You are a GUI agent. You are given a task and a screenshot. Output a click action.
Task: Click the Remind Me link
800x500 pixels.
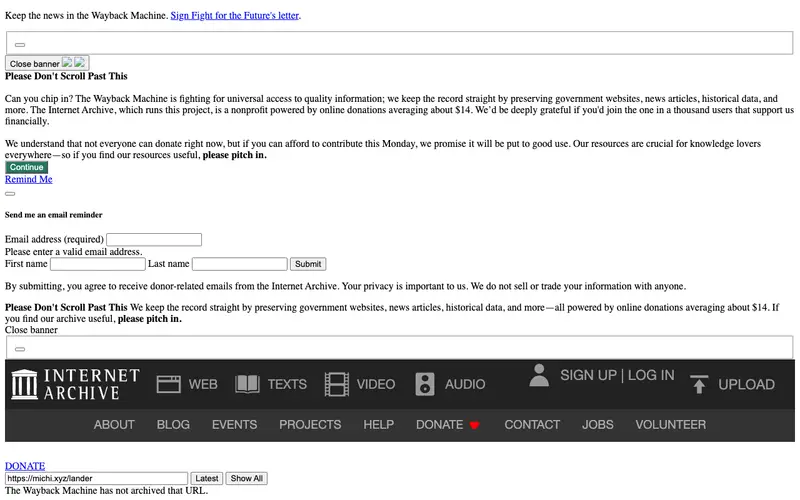(29, 180)
